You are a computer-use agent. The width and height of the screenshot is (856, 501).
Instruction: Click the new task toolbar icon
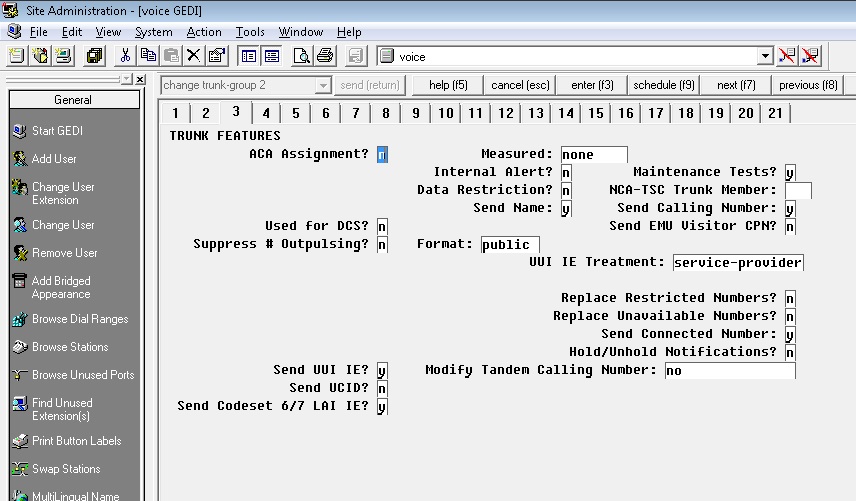(17, 56)
